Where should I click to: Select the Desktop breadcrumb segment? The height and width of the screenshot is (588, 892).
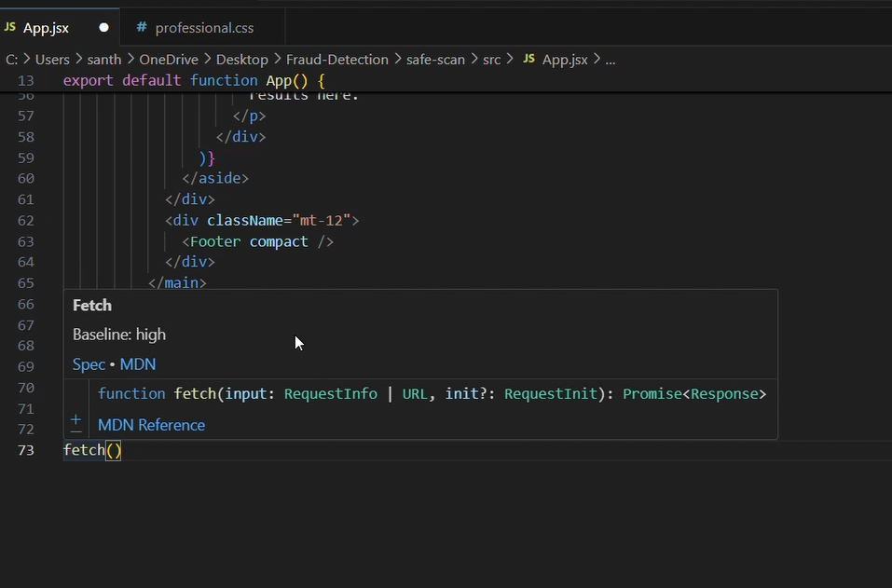click(x=241, y=60)
